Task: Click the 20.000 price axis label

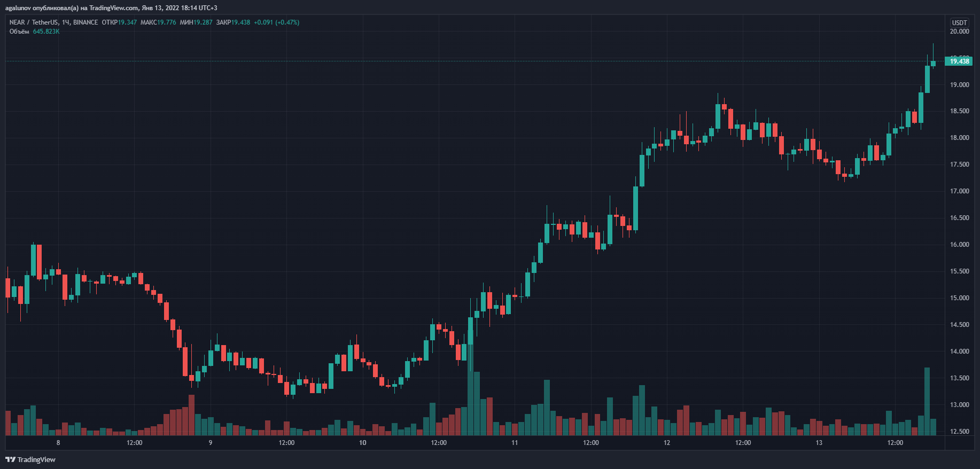Action: coord(959,32)
